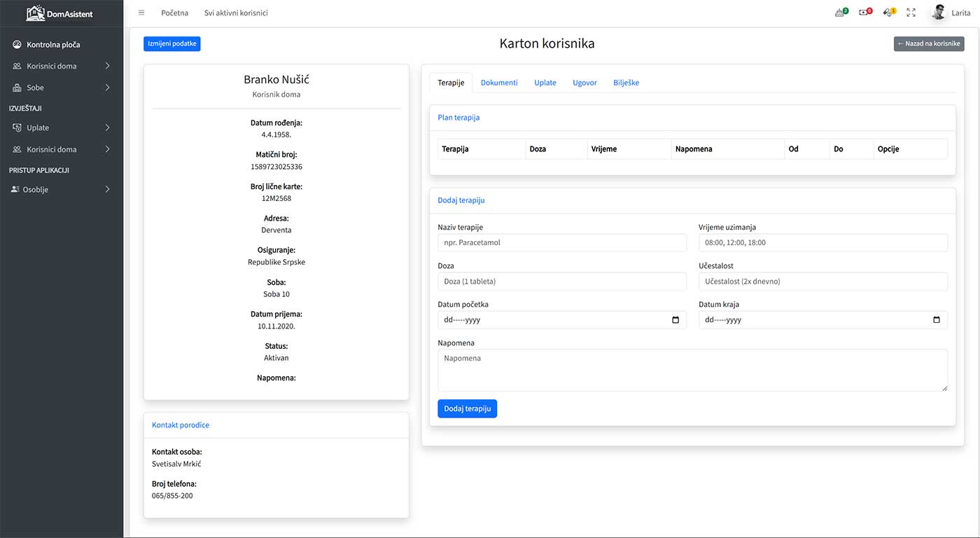Viewport: 980px width, 538px height.
Task: Click the Učestalost input field
Action: coord(823,281)
